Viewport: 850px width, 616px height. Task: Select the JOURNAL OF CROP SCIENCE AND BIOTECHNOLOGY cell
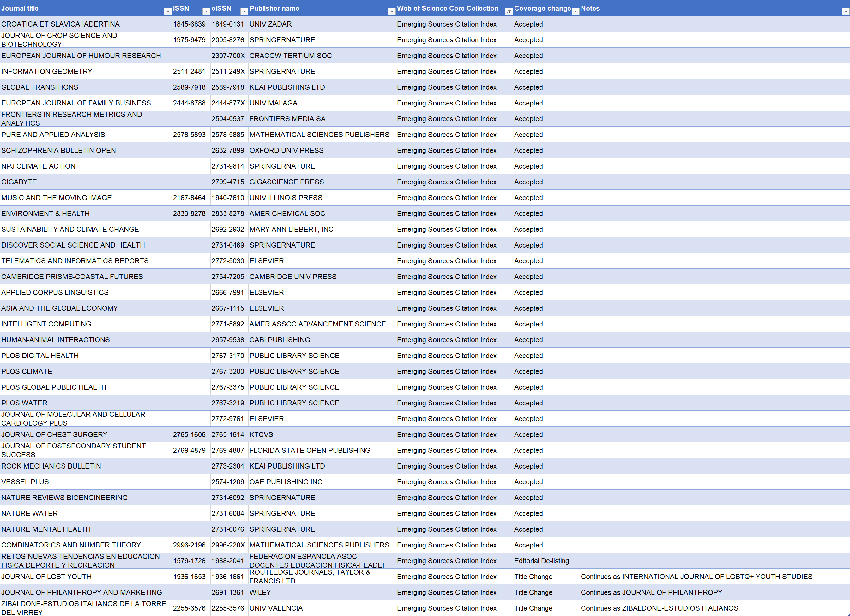click(x=86, y=40)
